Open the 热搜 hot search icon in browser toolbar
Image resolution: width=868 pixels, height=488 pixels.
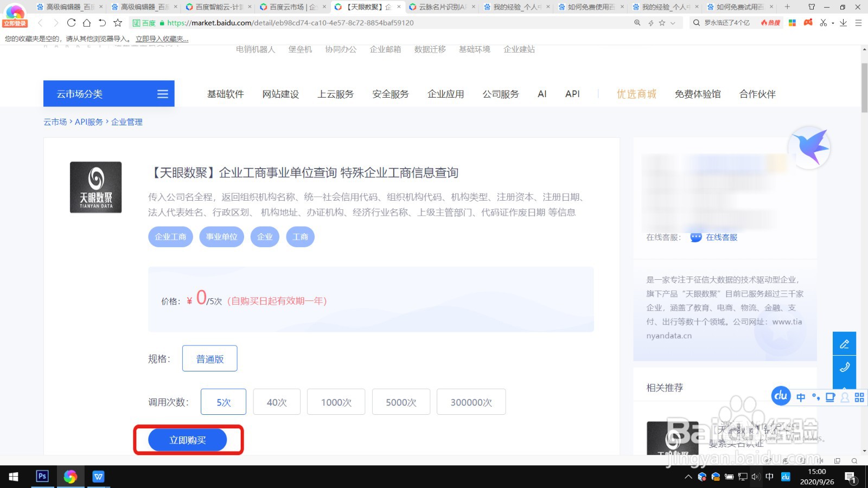click(x=770, y=23)
